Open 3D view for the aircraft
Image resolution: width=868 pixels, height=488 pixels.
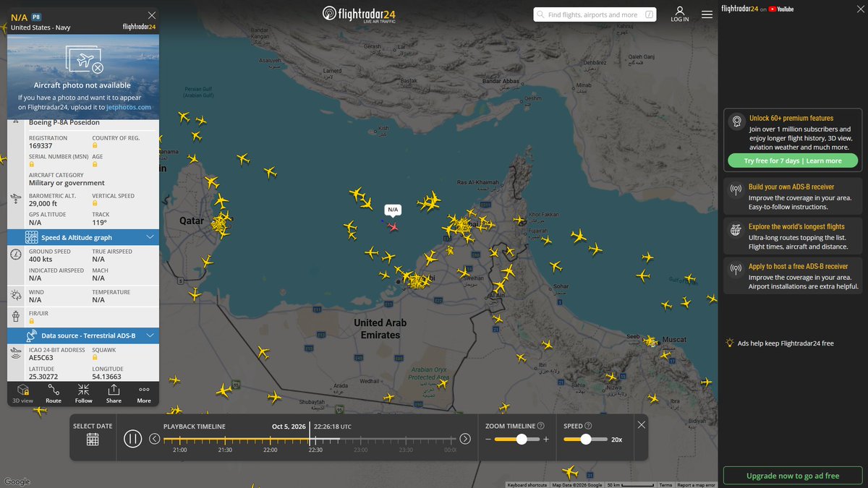tap(22, 393)
